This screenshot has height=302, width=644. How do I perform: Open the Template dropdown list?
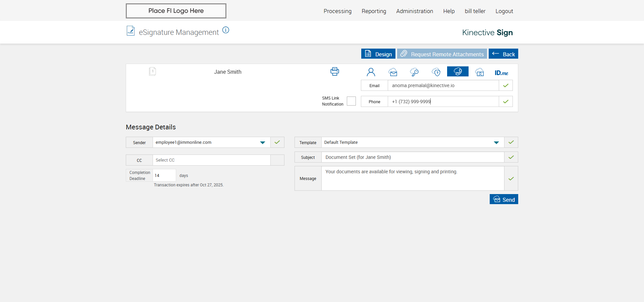click(496, 142)
